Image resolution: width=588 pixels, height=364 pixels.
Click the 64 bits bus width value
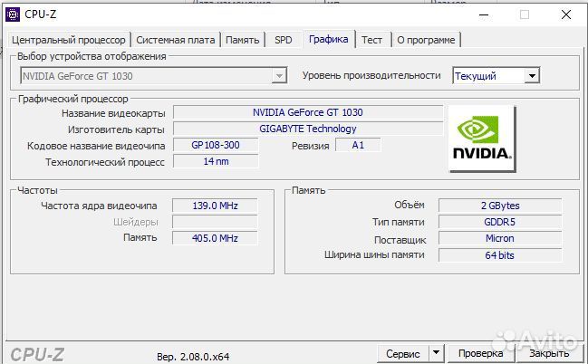click(500, 255)
